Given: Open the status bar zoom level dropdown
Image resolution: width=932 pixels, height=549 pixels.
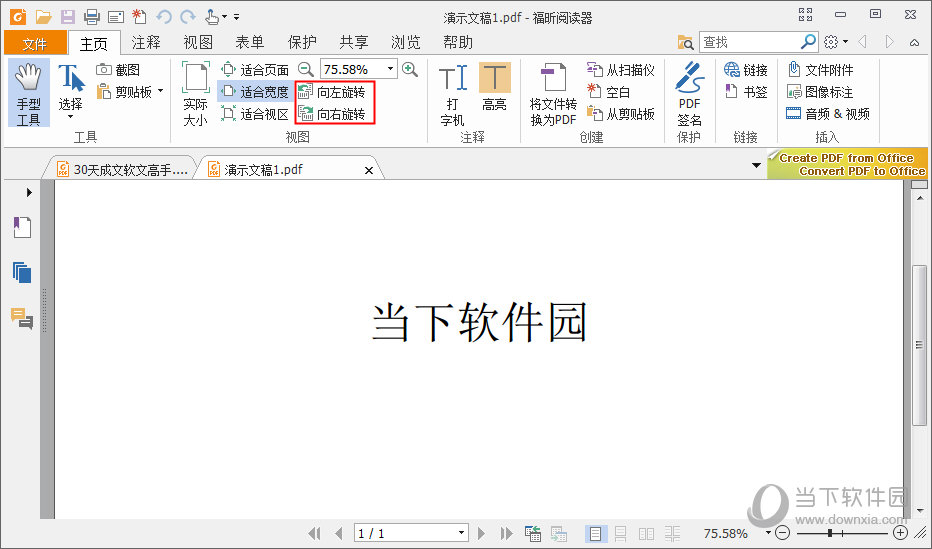Looking at the screenshot, I should point(768,533).
